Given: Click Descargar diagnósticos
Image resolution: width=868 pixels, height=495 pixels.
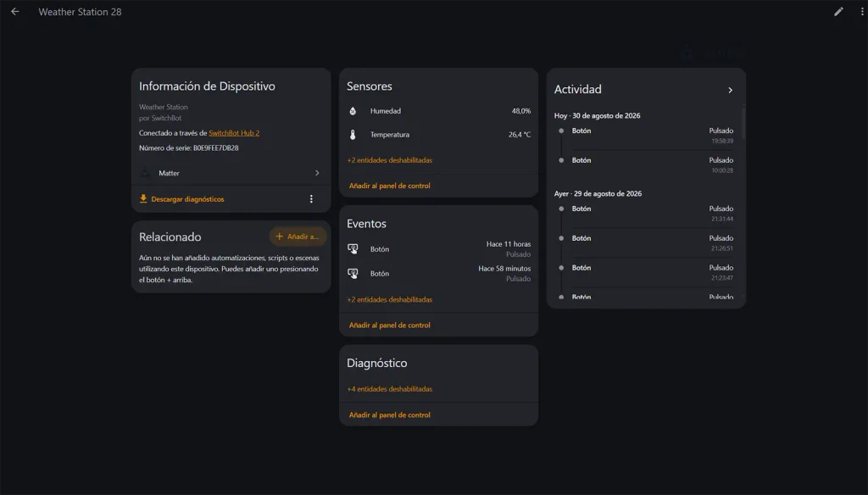Looking at the screenshot, I should (x=187, y=199).
